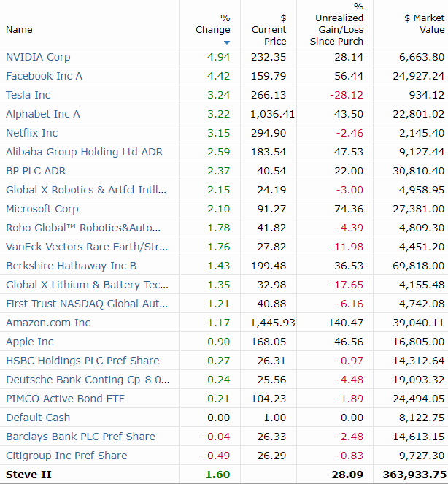This screenshot has width=448, height=484.
Task: Select Citigroup market value 9,727.30
Action: [422, 456]
